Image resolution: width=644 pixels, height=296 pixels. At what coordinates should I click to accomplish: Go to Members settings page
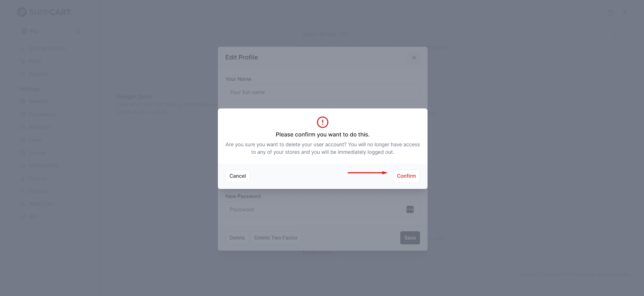40,127
